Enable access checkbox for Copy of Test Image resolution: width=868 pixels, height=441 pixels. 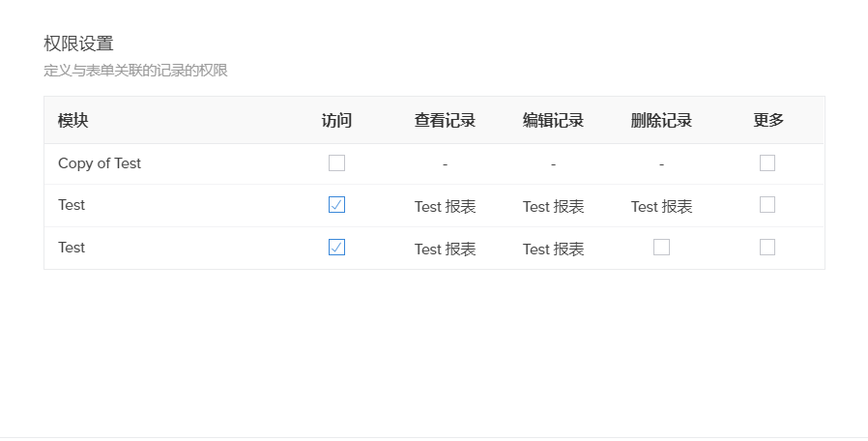click(x=336, y=163)
